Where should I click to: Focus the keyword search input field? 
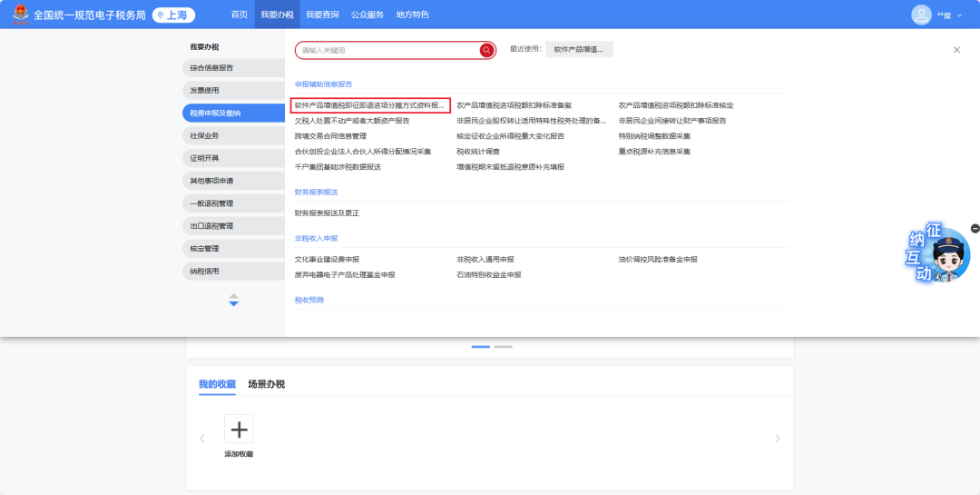click(x=387, y=50)
